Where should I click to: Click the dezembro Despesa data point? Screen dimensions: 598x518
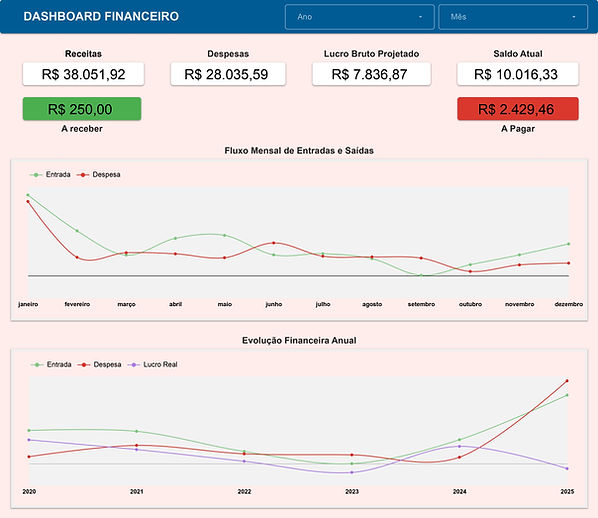point(569,263)
